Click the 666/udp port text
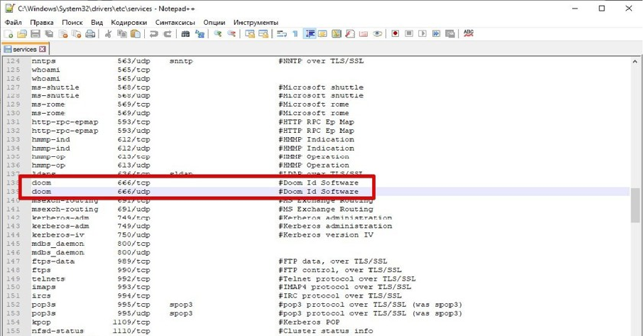The image size is (644, 336). point(134,192)
